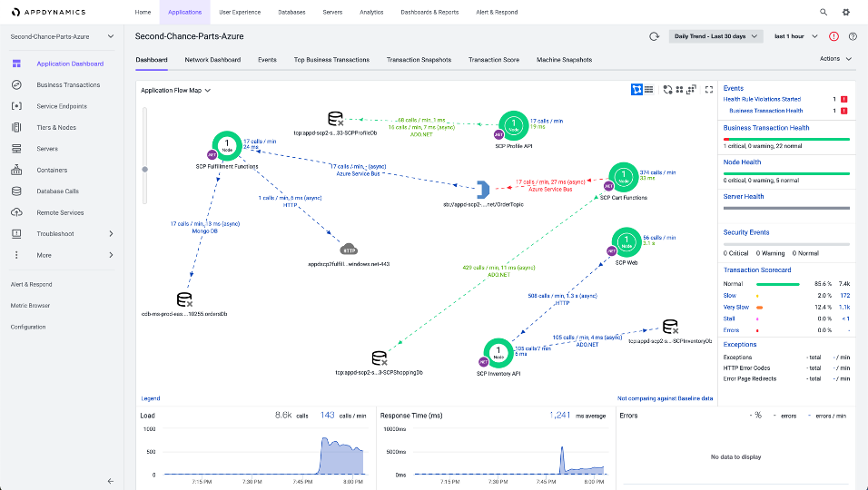This screenshot has height=490, width=868.
Task: Select the SCP Fulfillment Functions node circle
Action: click(227, 146)
